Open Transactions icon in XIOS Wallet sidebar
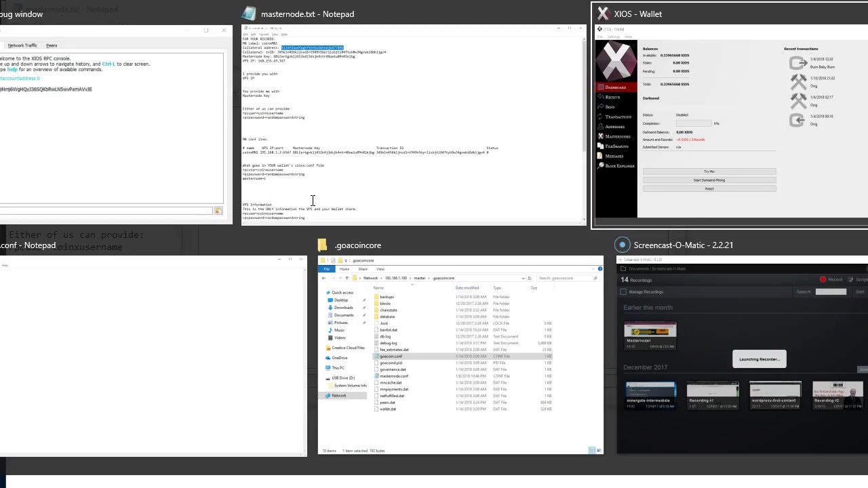This screenshot has width=868, height=488. coord(601,117)
